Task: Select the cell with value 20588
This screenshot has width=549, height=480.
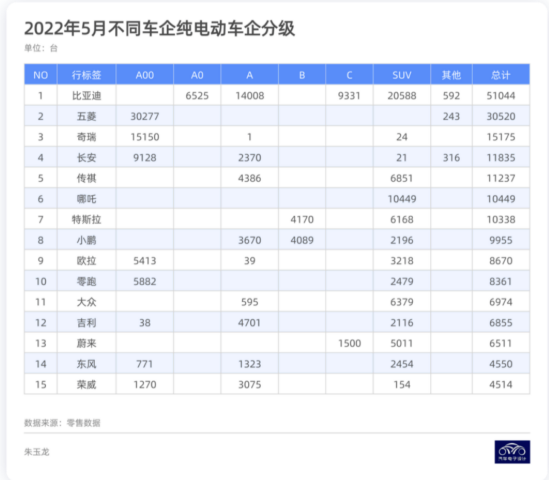Action: coord(402,96)
